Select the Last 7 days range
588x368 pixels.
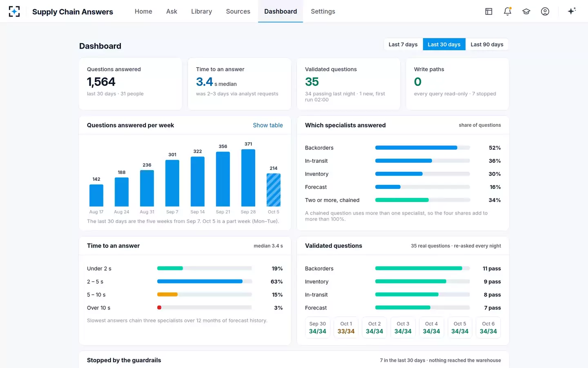[403, 45]
